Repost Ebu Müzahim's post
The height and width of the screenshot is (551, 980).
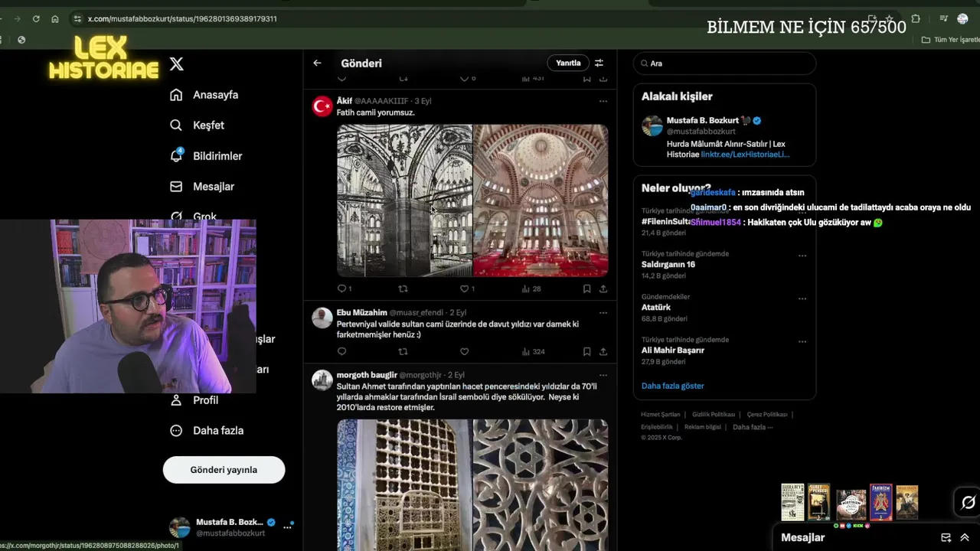click(403, 352)
